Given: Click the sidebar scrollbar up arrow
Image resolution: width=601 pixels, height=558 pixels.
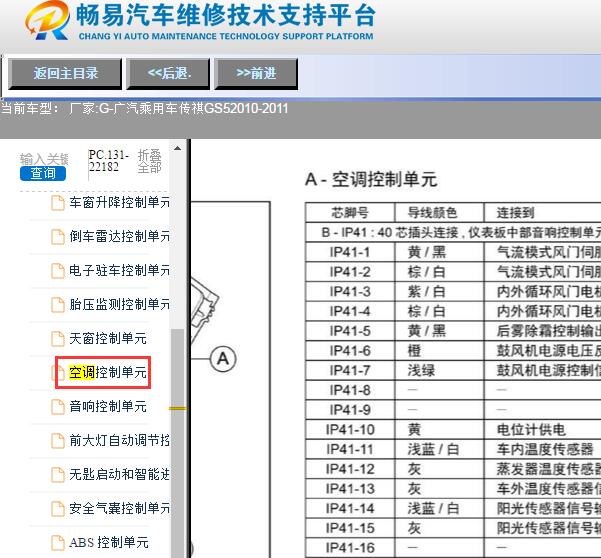Looking at the screenshot, I should [x=177, y=148].
